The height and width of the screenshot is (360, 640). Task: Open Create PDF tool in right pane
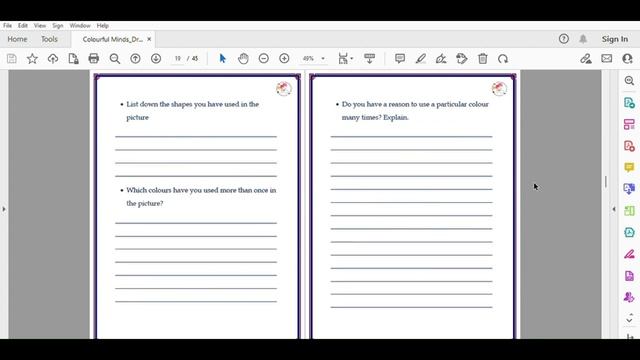click(629, 146)
